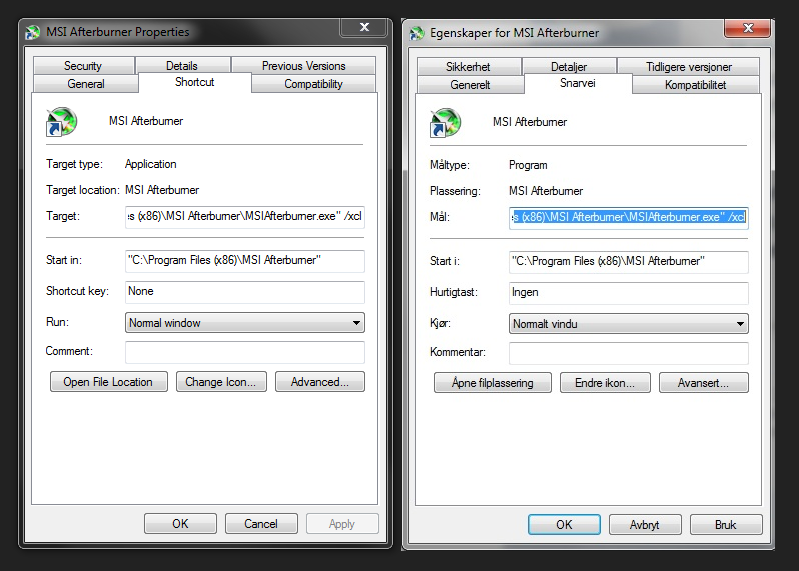The width and height of the screenshot is (799, 571).
Task: Click the 'Application' target type value
Action: click(151, 164)
